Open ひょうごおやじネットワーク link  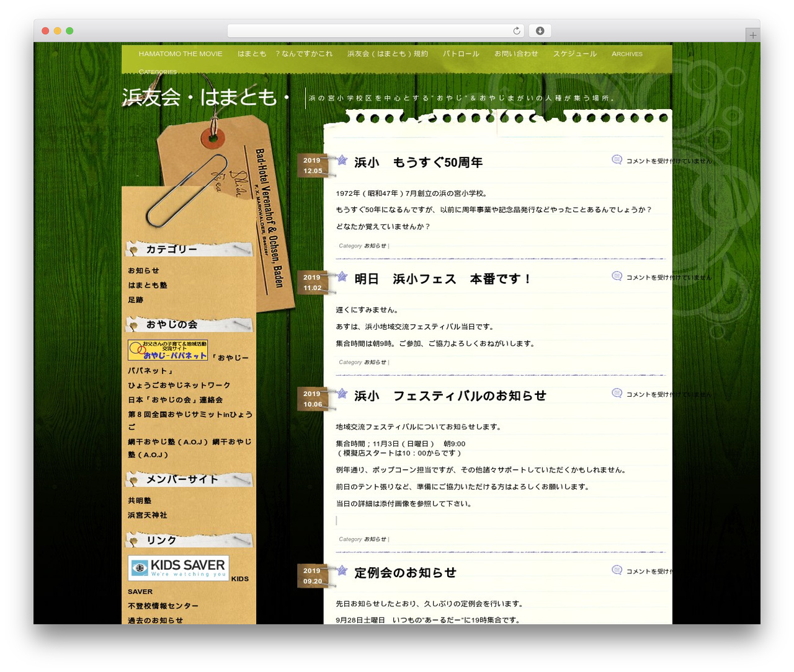click(x=179, y=386)
